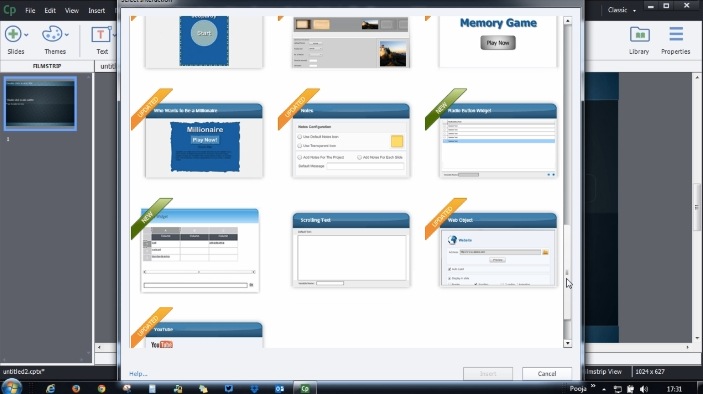
Task: Choose the Radio Button Widget interaction
Action: click(x=498, y=140)
